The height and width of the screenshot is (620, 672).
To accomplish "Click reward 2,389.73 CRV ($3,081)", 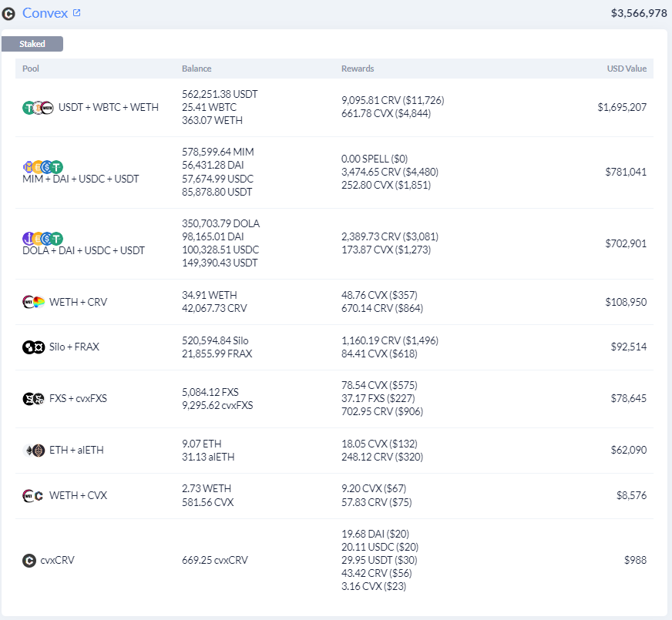I will tap(390, 236).
